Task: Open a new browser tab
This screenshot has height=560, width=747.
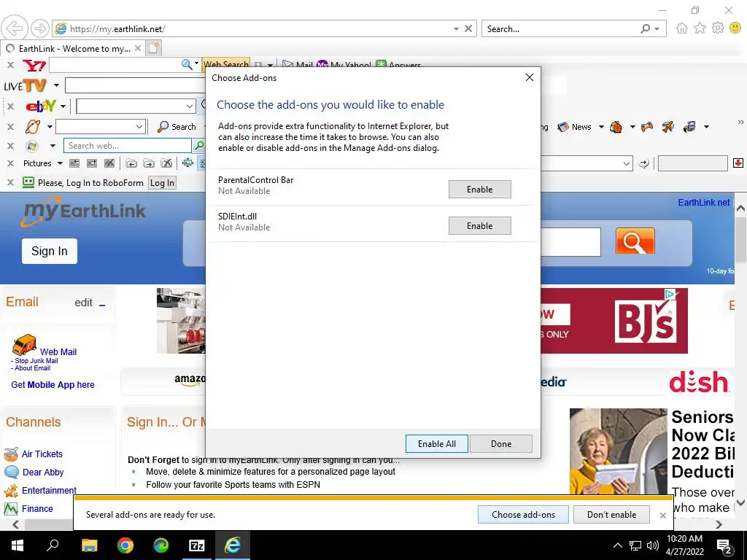Action: 154,48
